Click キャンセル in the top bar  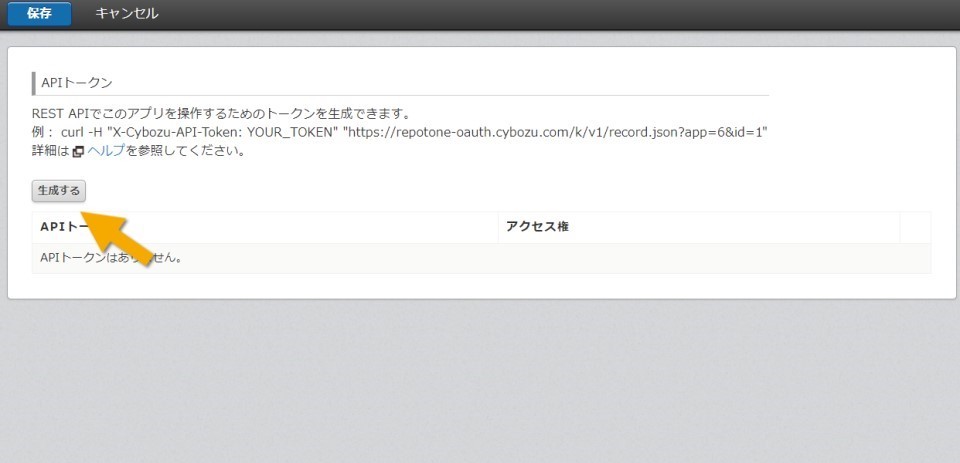127,13
